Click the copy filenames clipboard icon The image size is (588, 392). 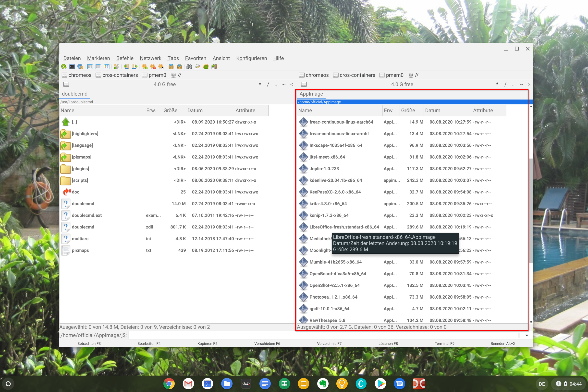coord(214,66)
